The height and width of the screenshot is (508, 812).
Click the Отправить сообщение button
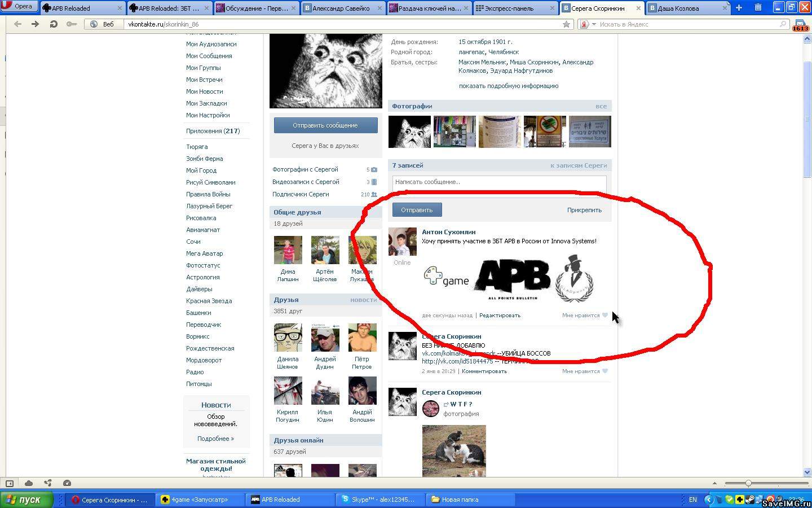pos(325,125)
